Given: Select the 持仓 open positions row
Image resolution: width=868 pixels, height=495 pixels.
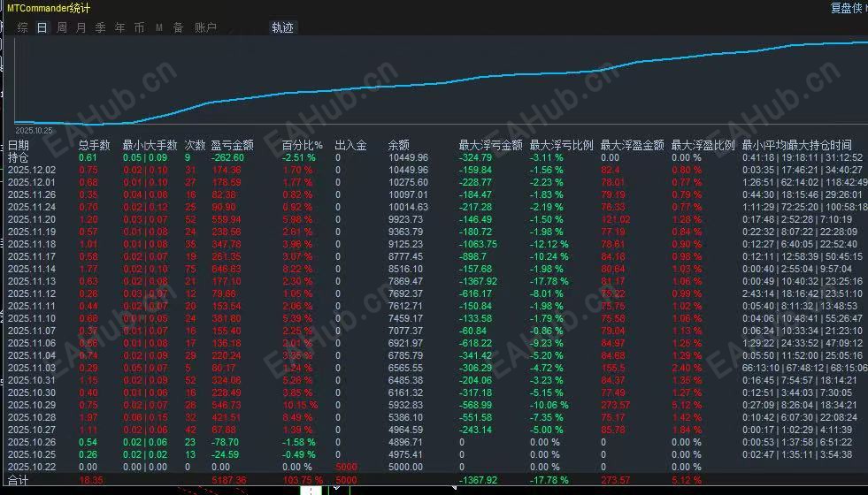Looking at the screenshot, I should point(434,157).
